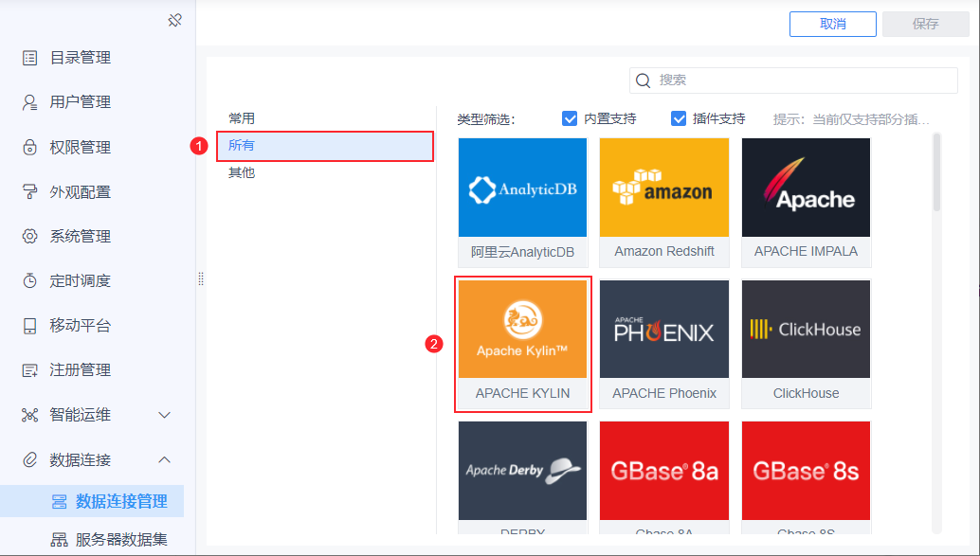Click the 用户管理 user icon
Screen dimensions: 980x556
pos(30,102)
